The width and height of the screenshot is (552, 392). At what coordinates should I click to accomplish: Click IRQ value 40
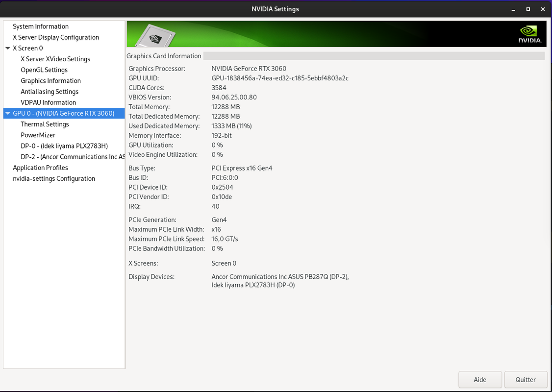point(215,206)
